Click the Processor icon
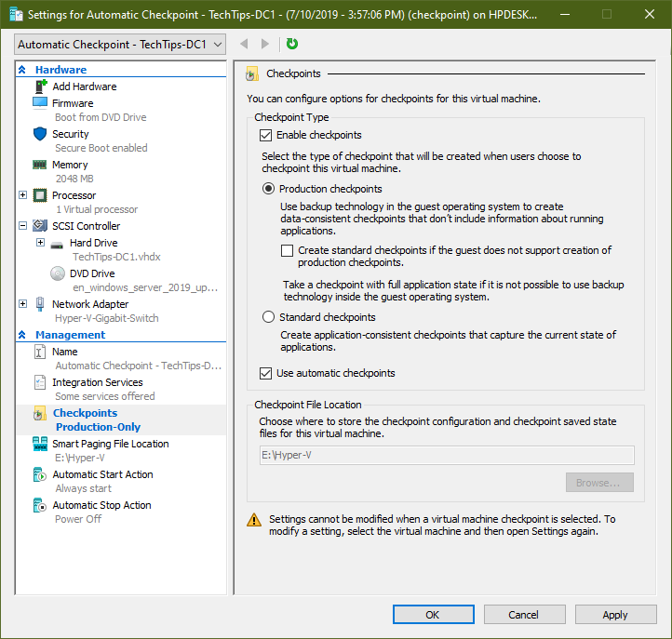Image resolution: width=672 pixels, height=639 pixels. tap(40, 195)
